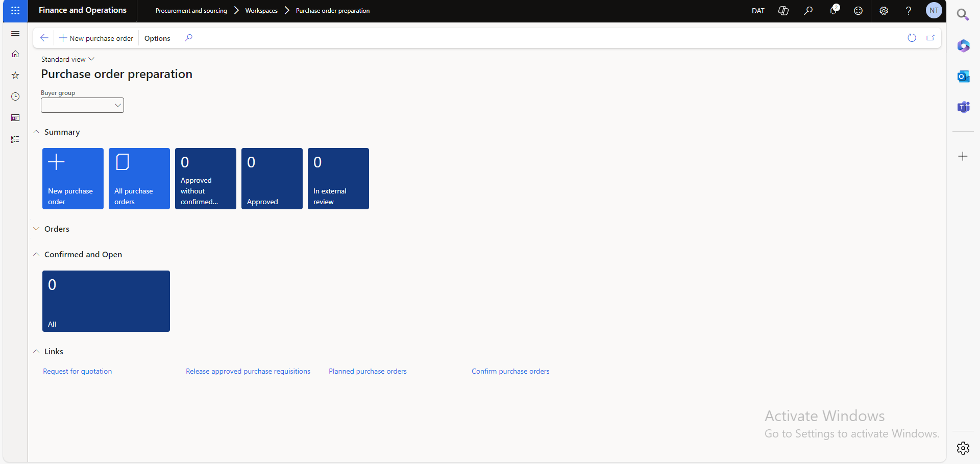Open the All purchase orders tile
The height and width of the screenshot is (464, 980).
[x=139, y=179]
